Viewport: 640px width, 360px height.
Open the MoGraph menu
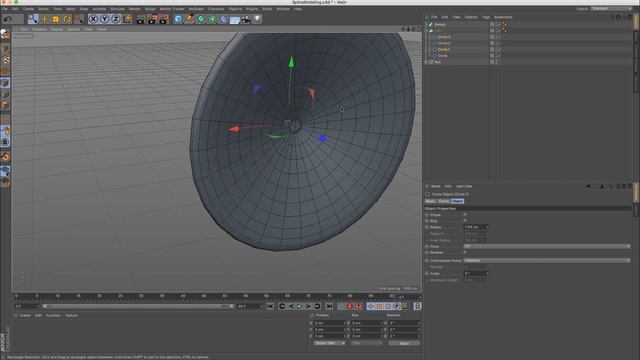196,9
